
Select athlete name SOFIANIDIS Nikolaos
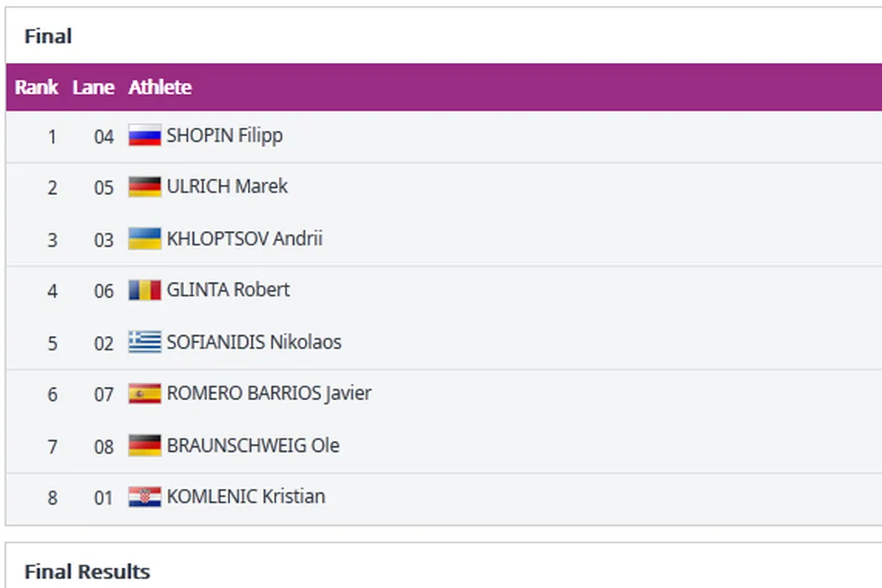tap(254, 342)
